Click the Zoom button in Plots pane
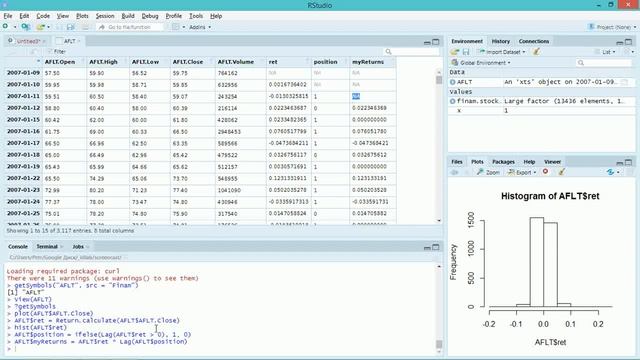 pos(488,172)
